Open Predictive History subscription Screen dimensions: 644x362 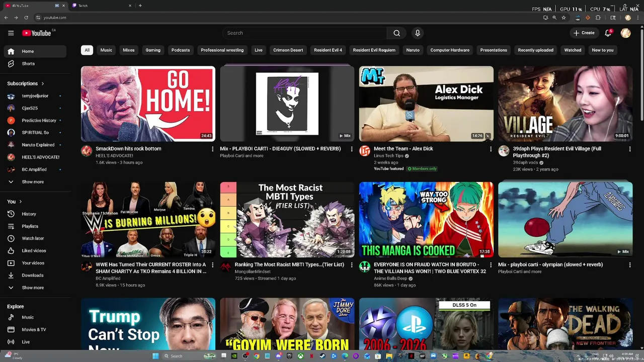click(35, 121)
